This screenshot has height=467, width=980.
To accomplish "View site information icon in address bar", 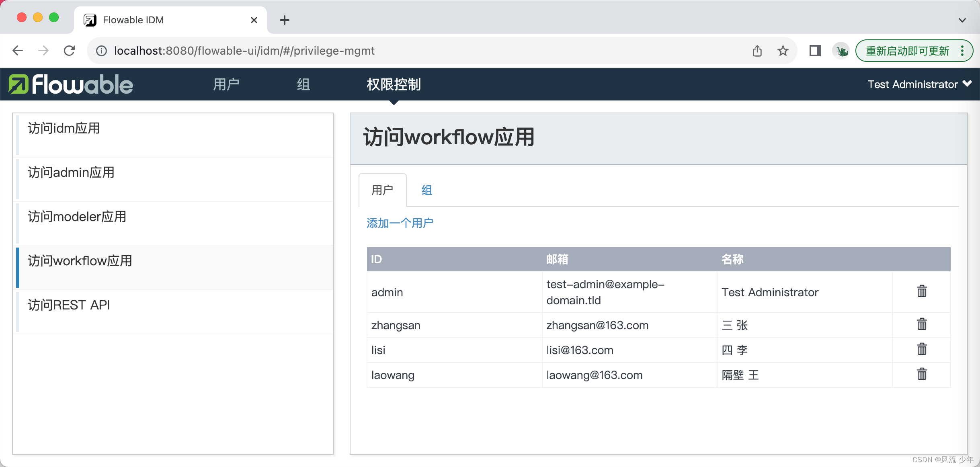I will point(101,51).
